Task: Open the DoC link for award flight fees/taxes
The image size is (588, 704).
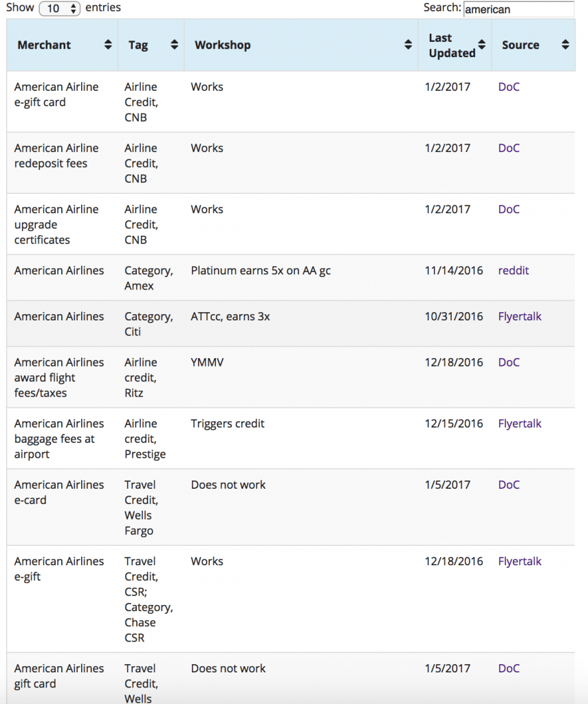Action: pos(509,362)
